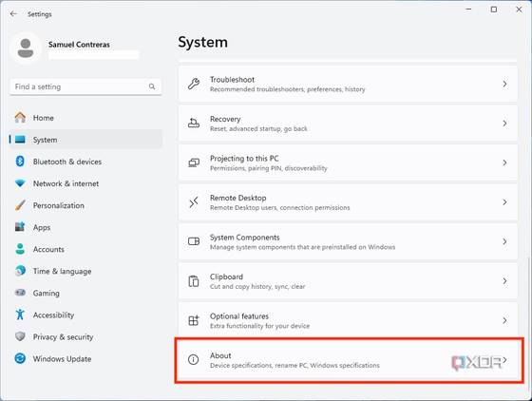Click the Clipboard icon
The image size is (532, 401).
coord(194,281)
